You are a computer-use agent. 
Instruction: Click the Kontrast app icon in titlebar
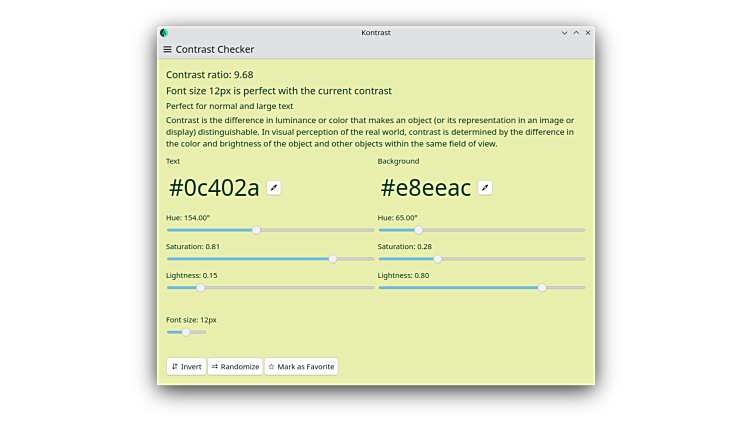[164, 33]
